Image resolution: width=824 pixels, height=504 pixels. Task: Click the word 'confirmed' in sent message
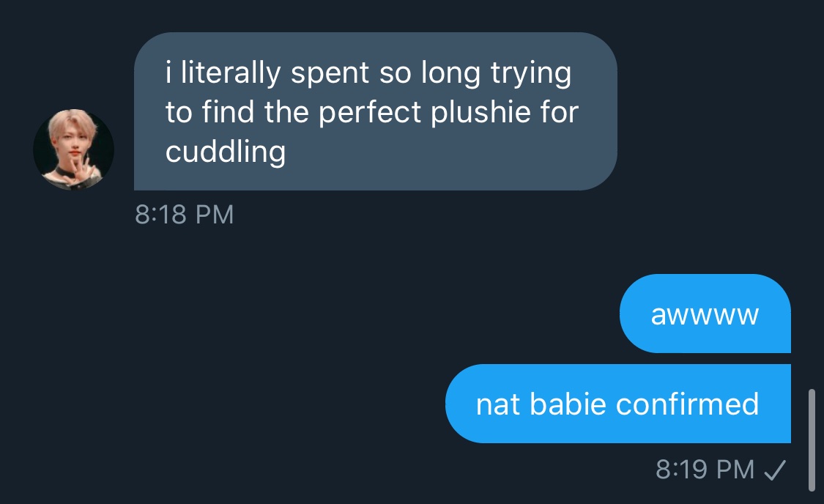[x=687, y=404]
